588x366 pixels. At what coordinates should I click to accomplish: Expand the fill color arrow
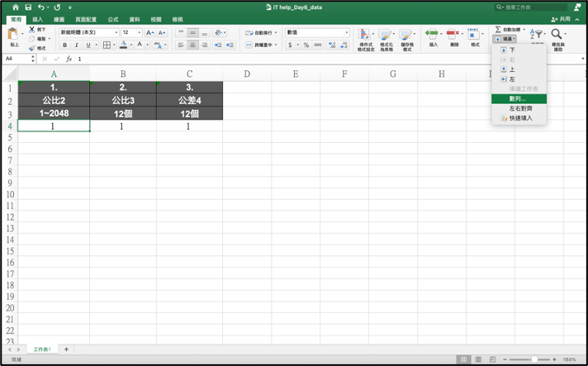pyautogui.click(x=131, y=45)
